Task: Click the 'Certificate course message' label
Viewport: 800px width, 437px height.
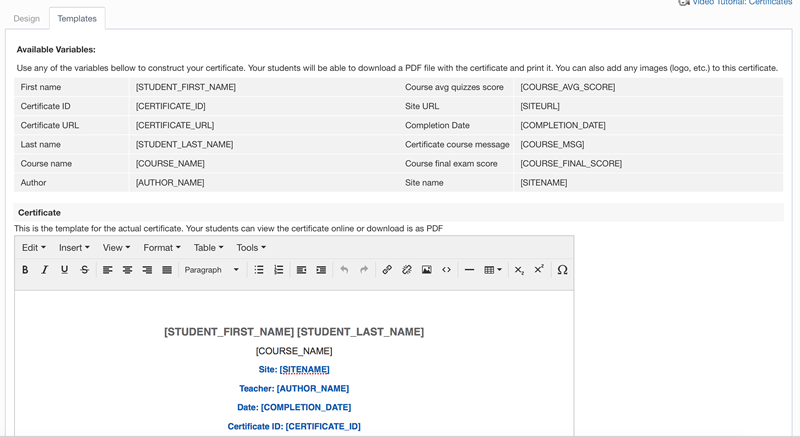Action: [457, 144]
